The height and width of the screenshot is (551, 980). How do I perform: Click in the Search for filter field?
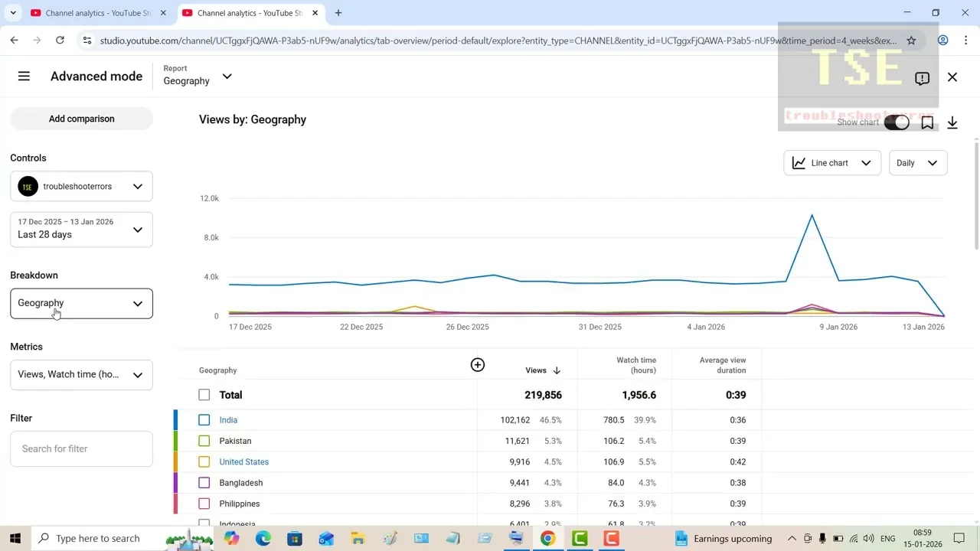(x=81, y=449)
